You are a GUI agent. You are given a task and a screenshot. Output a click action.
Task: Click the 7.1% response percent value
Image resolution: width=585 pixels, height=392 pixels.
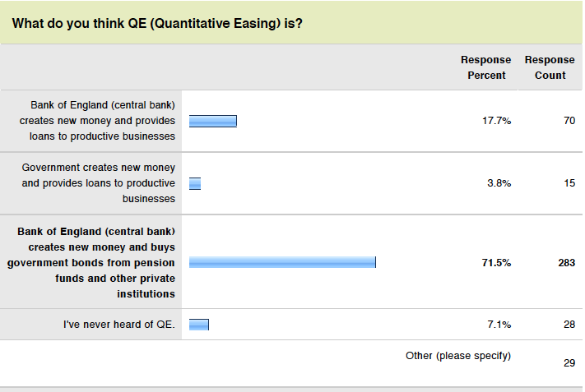coord(499,325)
